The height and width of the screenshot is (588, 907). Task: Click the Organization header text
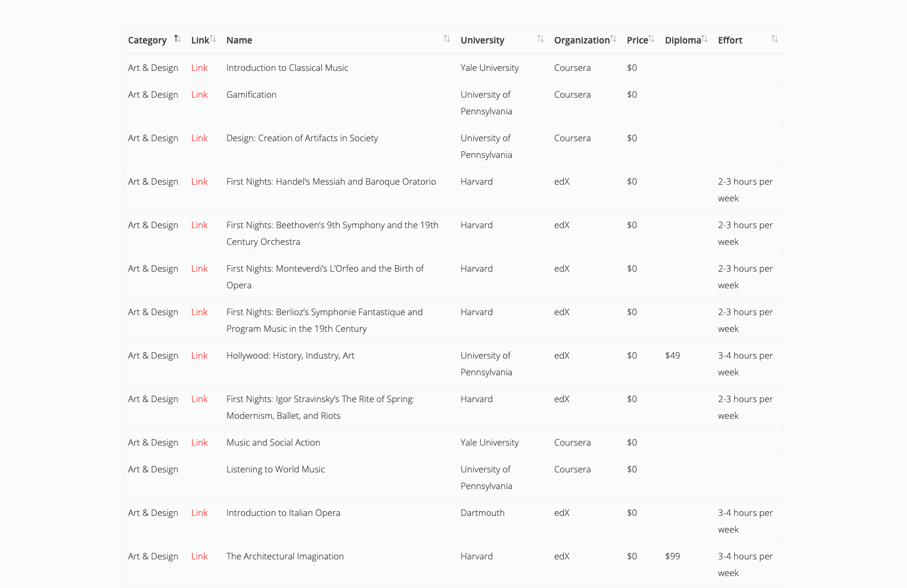coord(582,41)
